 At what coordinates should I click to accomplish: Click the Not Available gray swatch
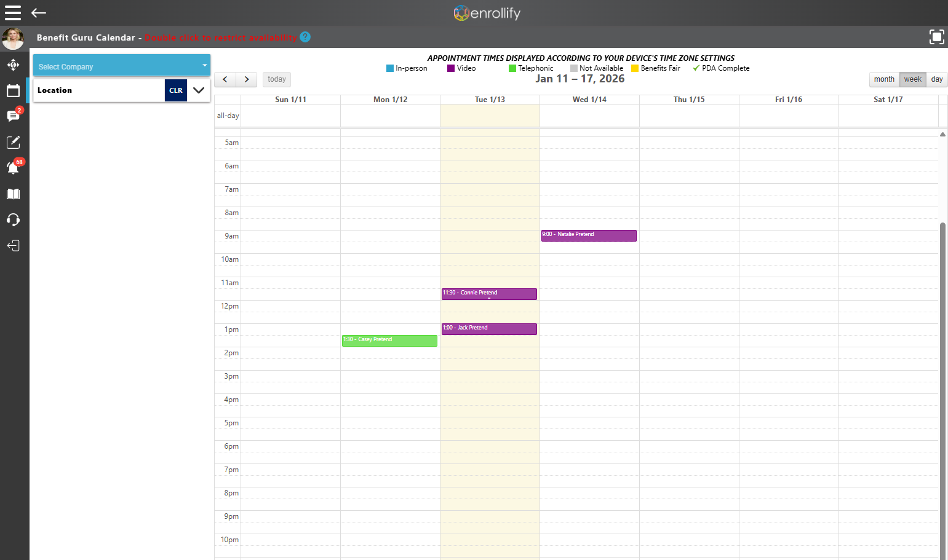click(574, 68)
